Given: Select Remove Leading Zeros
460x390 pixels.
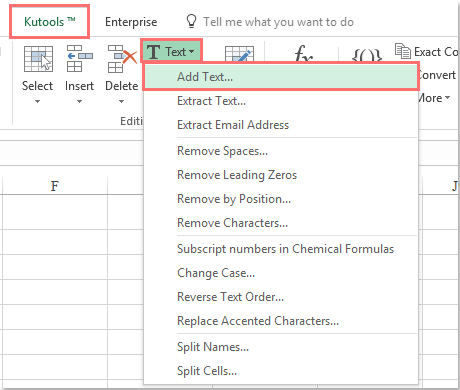Looking at the screenshot, I should (x=281, y=175).
